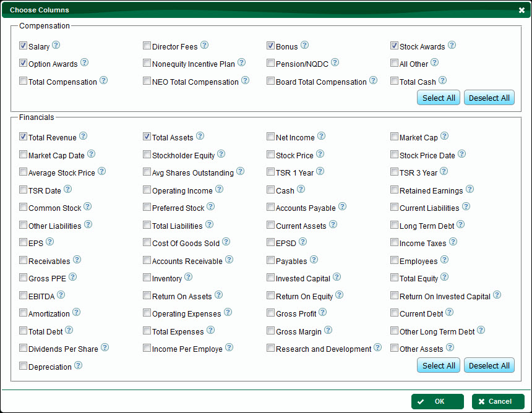Disable the Total Assets checkbox
This screenshot has width=532, height=413.
pyautogui.click(x=147, y=137)
